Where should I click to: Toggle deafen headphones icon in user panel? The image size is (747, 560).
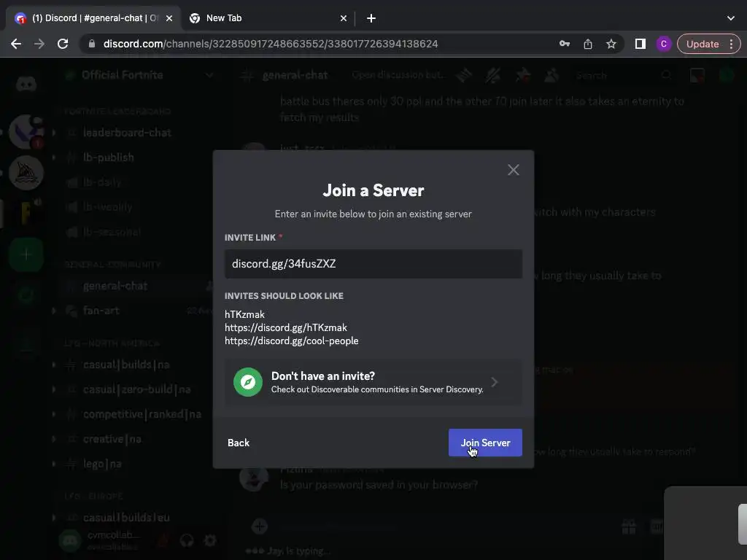click(187, 540)
